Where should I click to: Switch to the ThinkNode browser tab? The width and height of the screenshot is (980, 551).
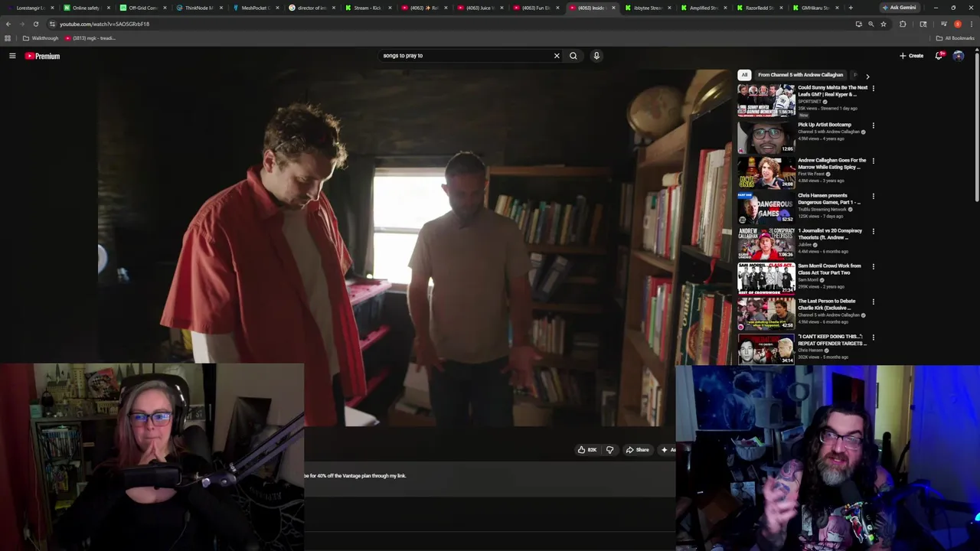pos(198,8)
